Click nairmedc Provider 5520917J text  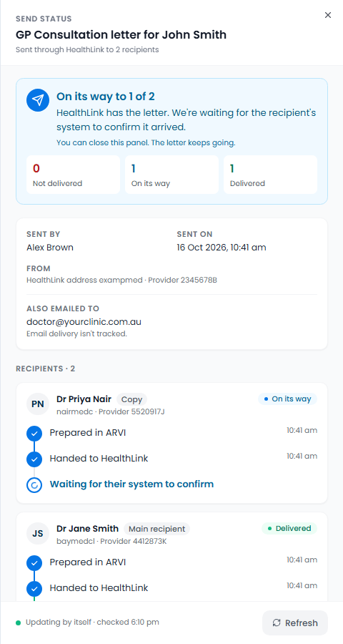point(111,411)
